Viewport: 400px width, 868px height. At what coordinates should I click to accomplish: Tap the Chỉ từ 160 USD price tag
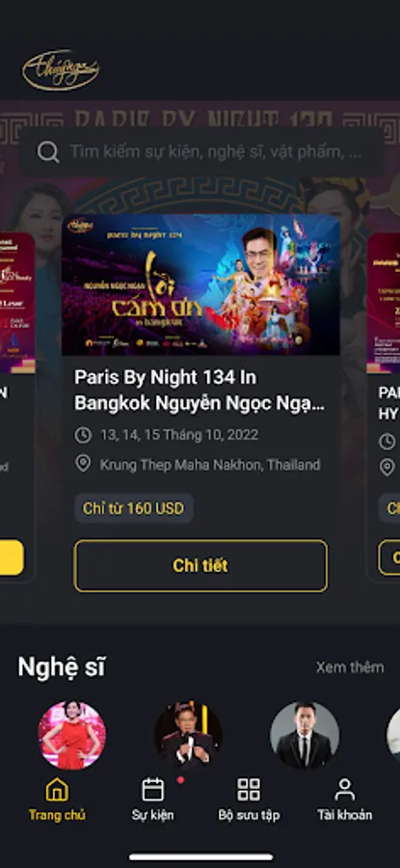click(134, 508)
